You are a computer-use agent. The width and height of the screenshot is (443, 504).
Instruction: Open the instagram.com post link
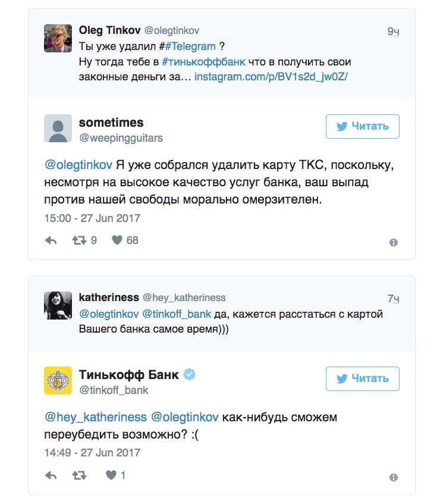271,77
